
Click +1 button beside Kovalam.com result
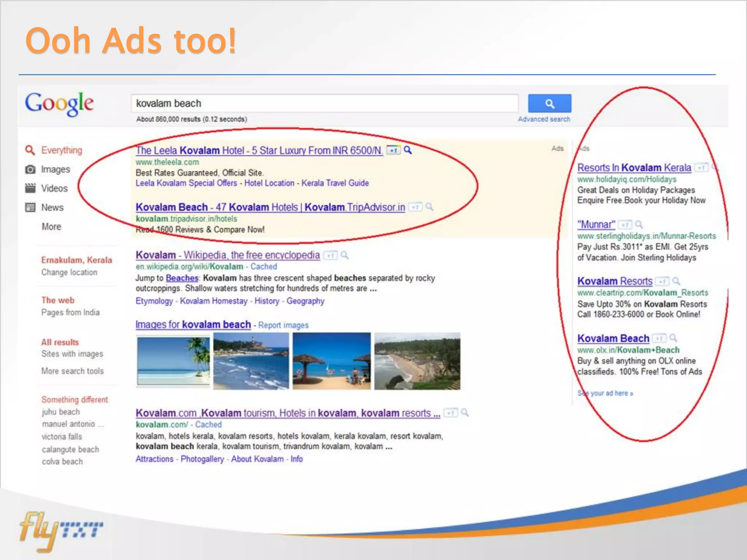point(451,413)
